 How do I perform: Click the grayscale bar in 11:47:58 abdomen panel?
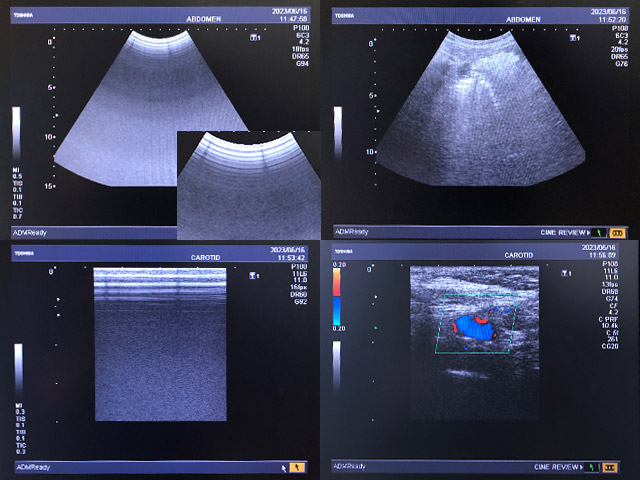[16, 133]
